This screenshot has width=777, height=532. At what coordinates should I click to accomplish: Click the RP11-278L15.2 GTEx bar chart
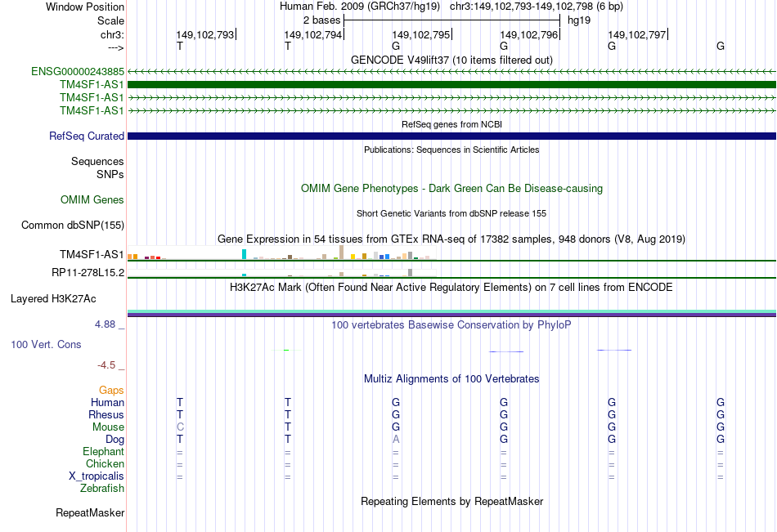[281, 273]
